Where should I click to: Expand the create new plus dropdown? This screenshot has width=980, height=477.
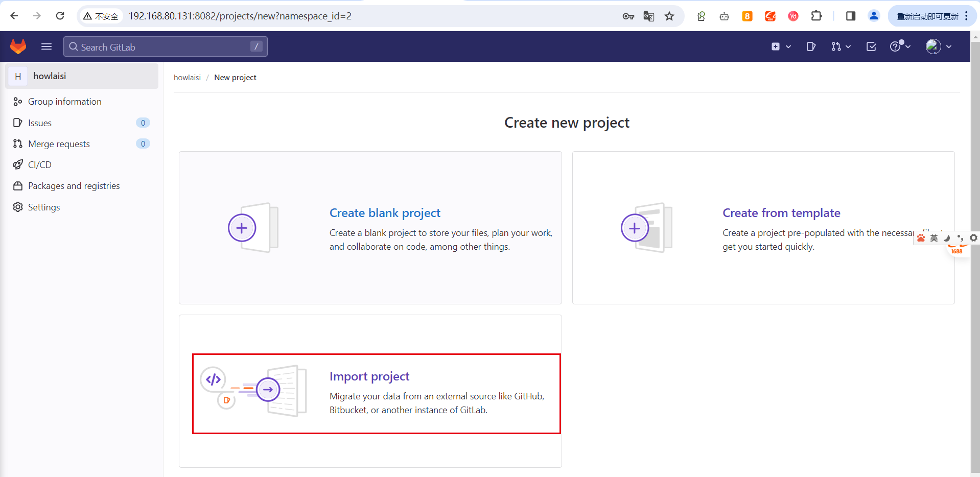point(781,46)
